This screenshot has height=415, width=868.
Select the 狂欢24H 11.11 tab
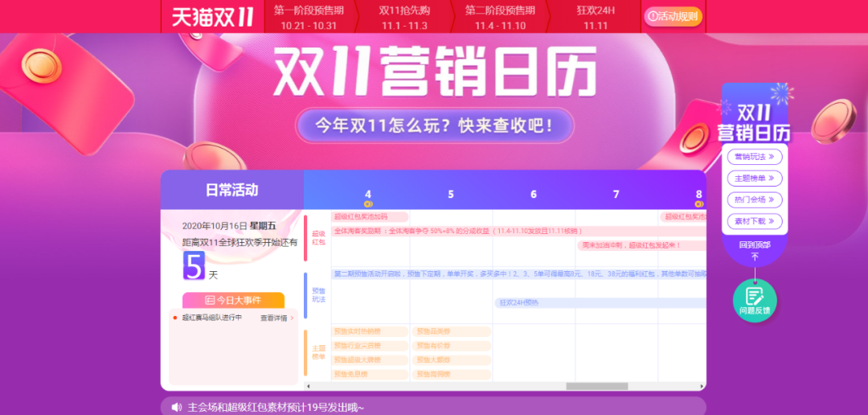tap(595, 17)
